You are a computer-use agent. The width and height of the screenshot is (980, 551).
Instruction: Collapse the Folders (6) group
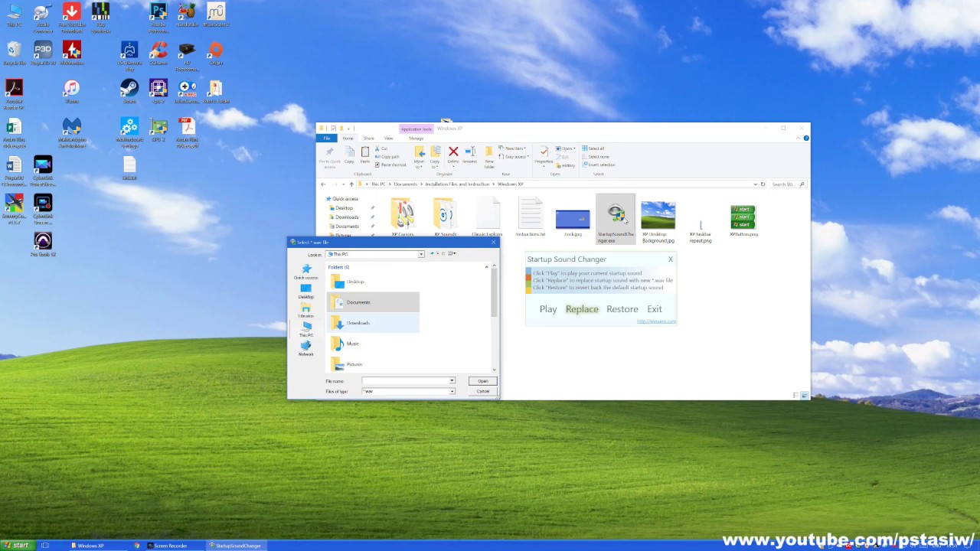[486, 267]
